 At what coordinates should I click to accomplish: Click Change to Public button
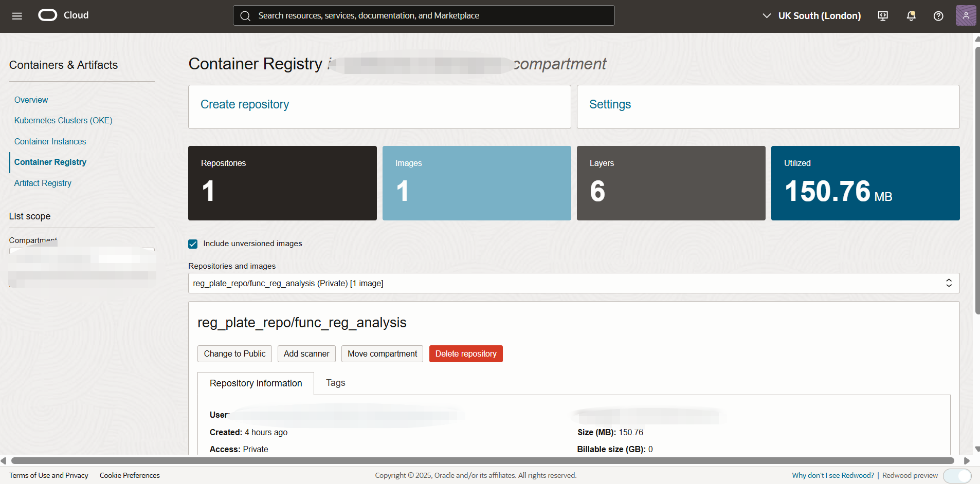click(x=234, y=353)
